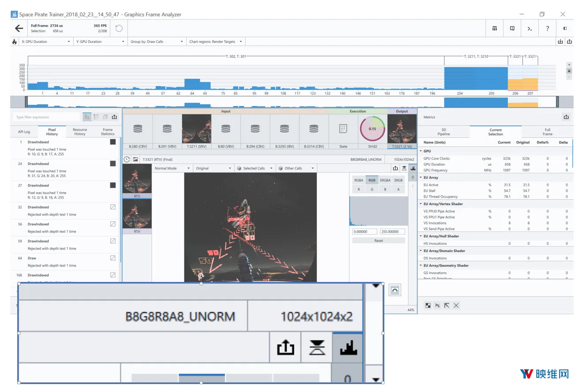Click the clock history icon beside T:3321 (RTV)
Screen dimensions: 582x392
127,159
